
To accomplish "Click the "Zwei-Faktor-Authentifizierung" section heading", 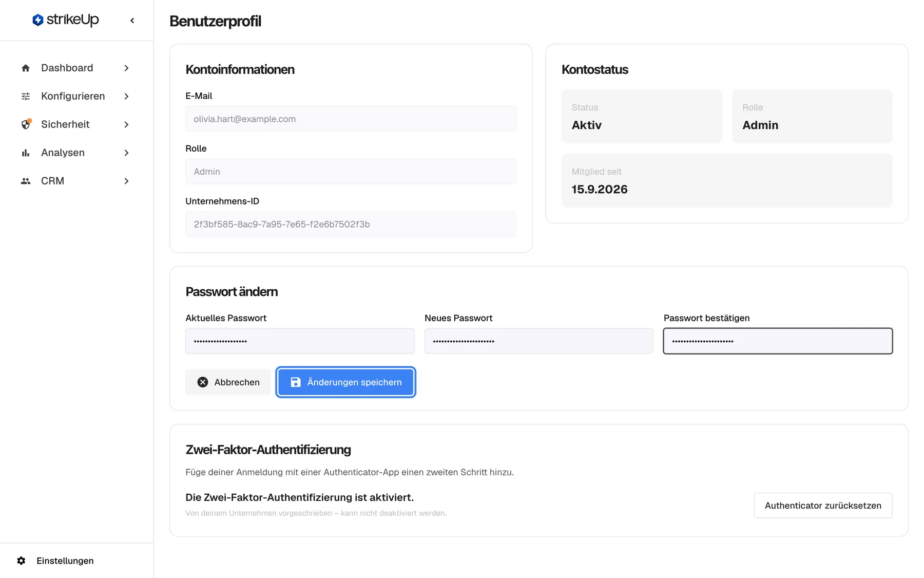I will click(x=268, y=450).
